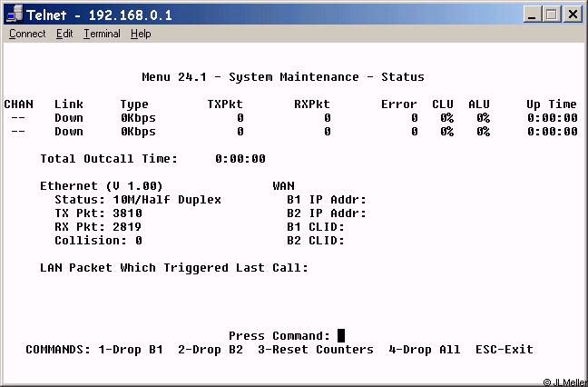Click the Telnet title bar application icon
588x387 pixels.
point(15,14)
